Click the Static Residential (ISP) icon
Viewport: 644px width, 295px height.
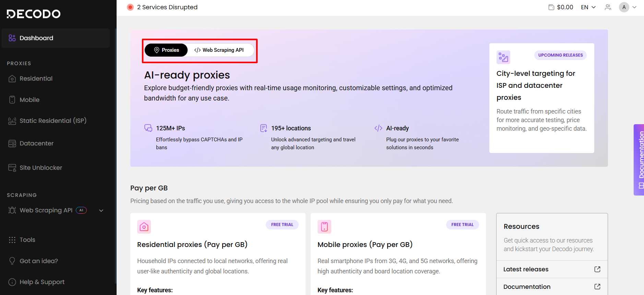click(12, 121)
